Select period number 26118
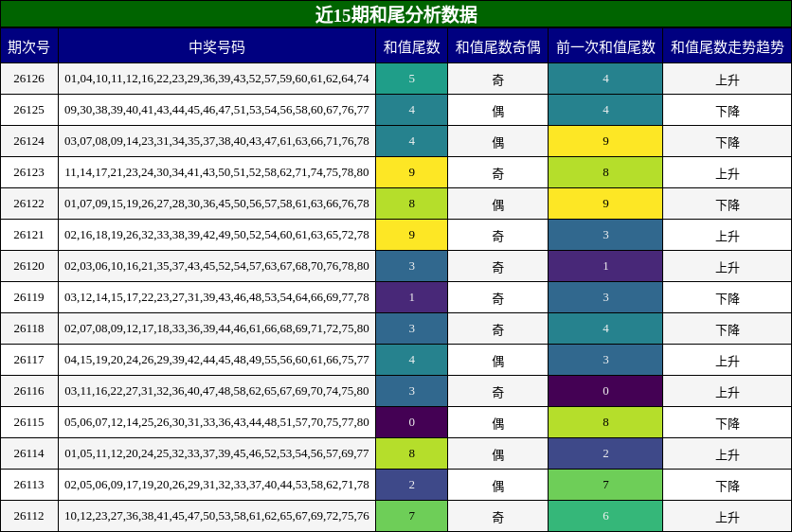Image resolution: width=792 pixels, height=532 pixels. (x=28, y=328)
